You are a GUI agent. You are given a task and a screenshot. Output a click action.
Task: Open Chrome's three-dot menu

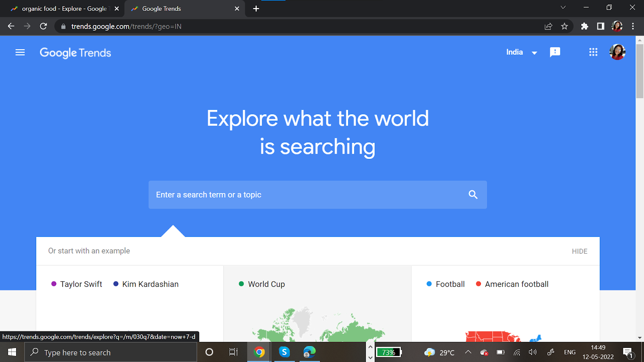pos(633,26)
